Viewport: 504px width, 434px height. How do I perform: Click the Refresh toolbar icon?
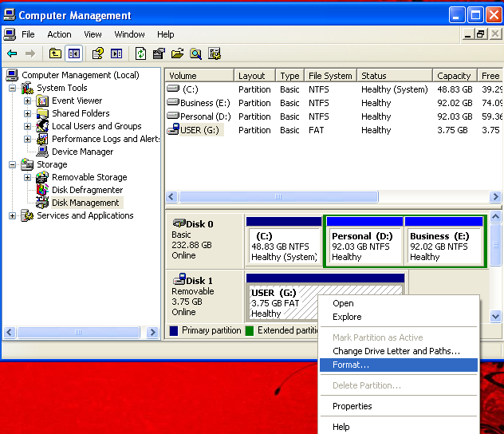click(x=140, y=53)
